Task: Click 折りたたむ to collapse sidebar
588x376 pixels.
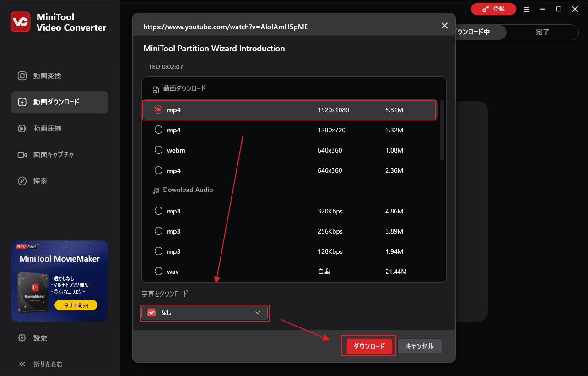Action: coord(48,365)
